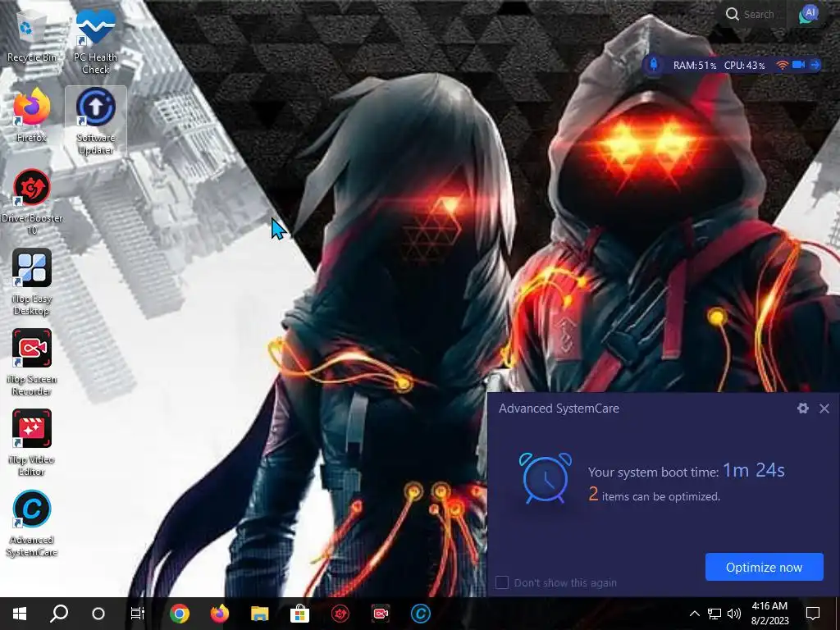Select the Software Updater desktop icon

(x=95, y=121)
